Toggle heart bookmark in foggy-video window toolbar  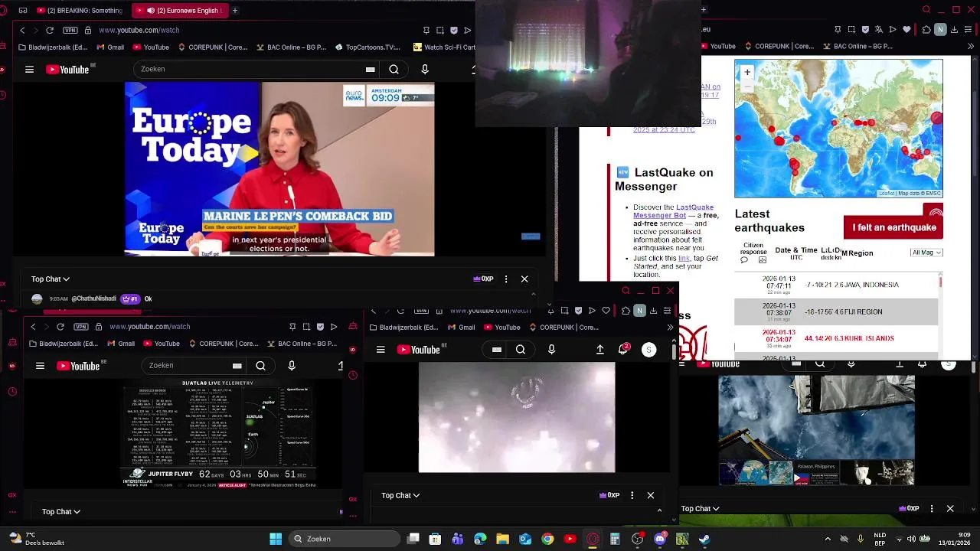[x=606, y=311]
